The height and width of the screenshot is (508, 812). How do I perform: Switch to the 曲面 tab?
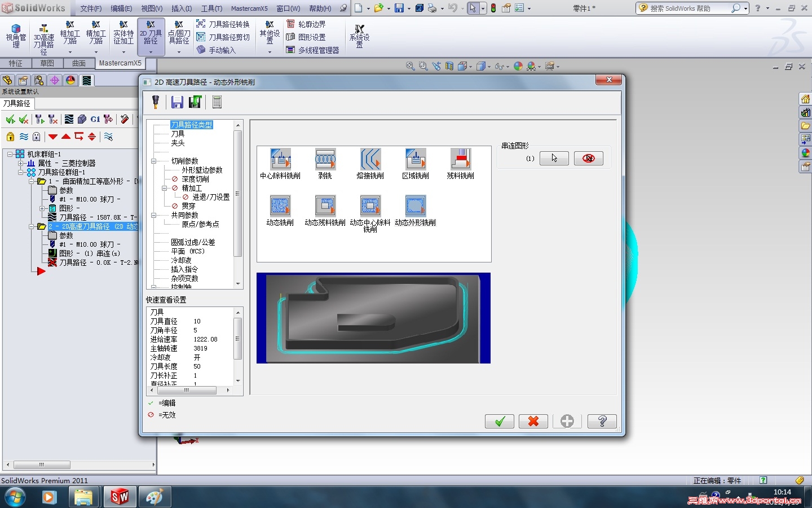click(79, 63)
